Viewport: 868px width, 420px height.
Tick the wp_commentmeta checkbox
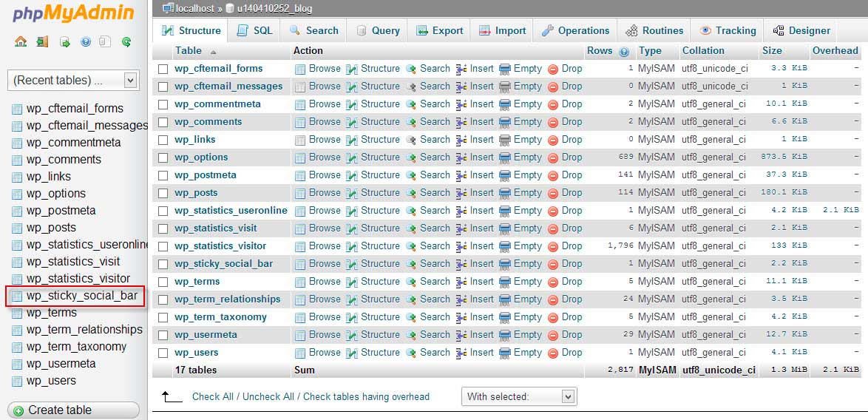[x=163, y=104]
